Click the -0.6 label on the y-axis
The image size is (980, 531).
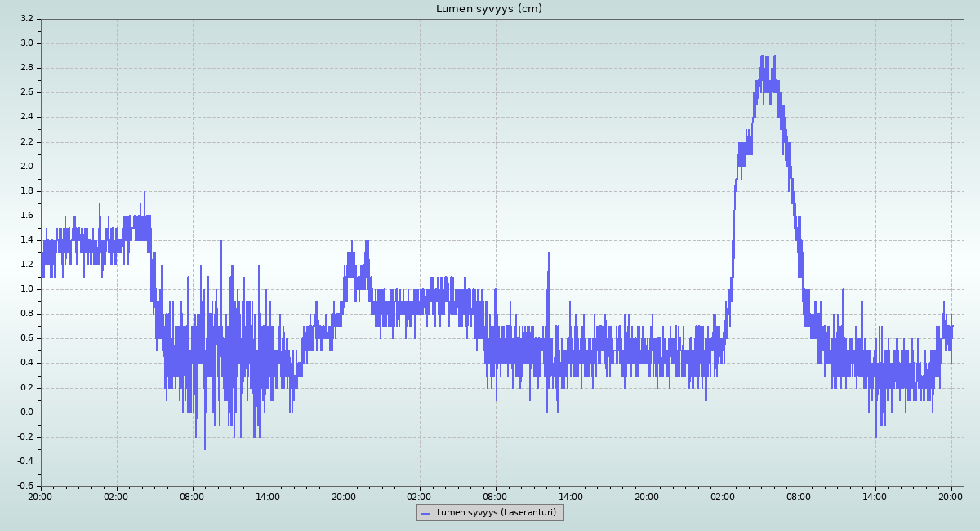pyautogui.click(x=24, y=486)
